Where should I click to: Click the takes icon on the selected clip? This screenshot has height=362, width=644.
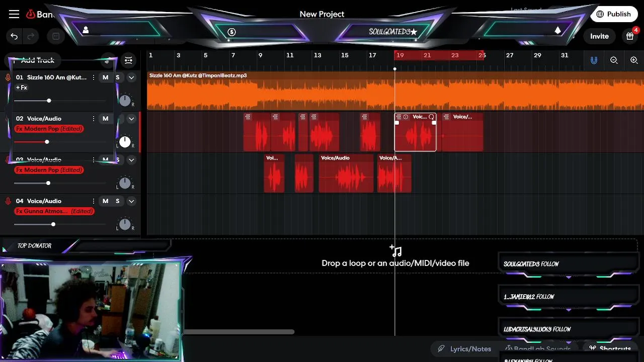(399, 117)
